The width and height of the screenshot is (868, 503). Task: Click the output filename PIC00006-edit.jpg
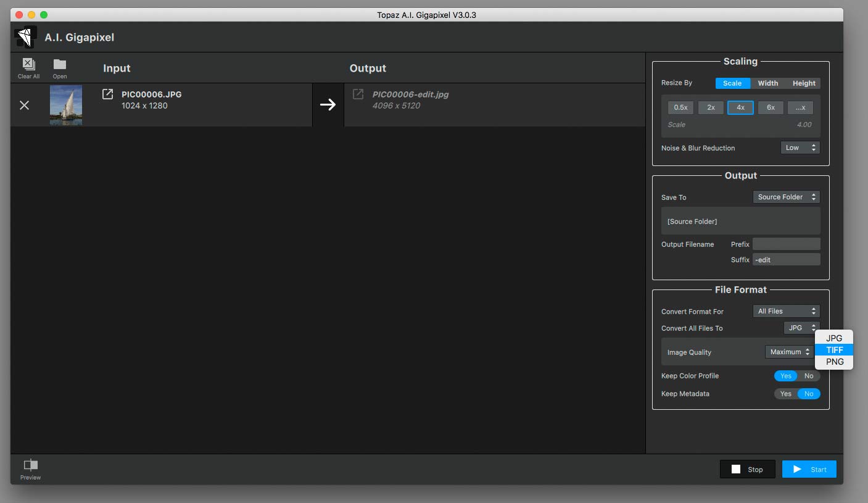click(x=410, y=94)
